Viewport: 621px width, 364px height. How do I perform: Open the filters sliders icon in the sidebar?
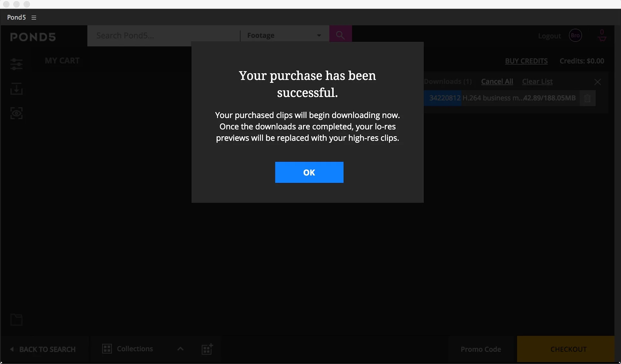16,64
